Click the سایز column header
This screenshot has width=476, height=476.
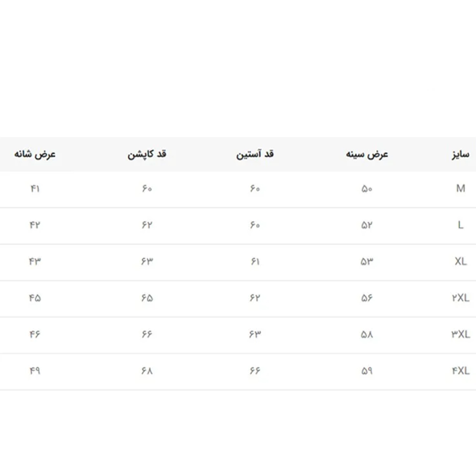[461, 154]
